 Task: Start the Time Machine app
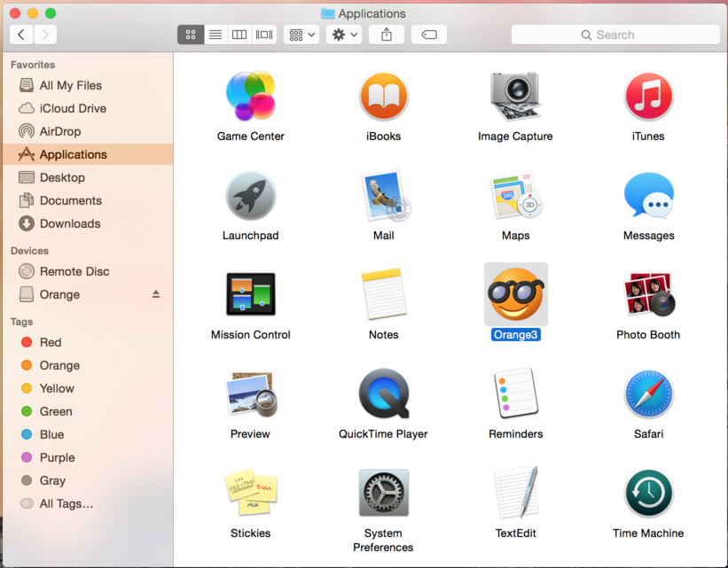648,493
